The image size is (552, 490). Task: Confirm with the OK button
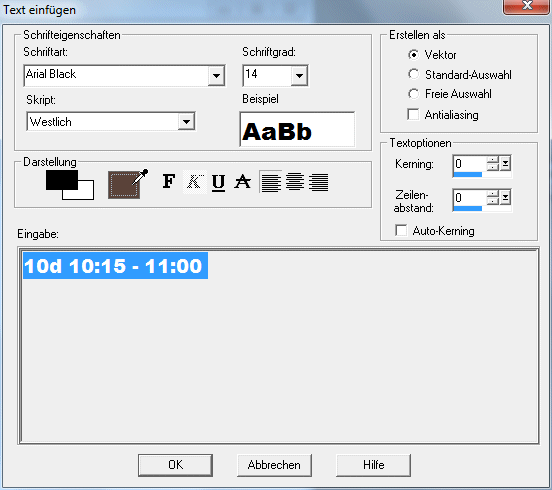[175, 465]
